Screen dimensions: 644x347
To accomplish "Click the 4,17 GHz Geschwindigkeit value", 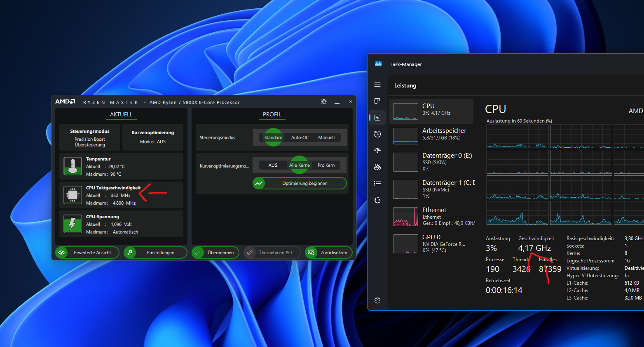I will click(534, 248).
